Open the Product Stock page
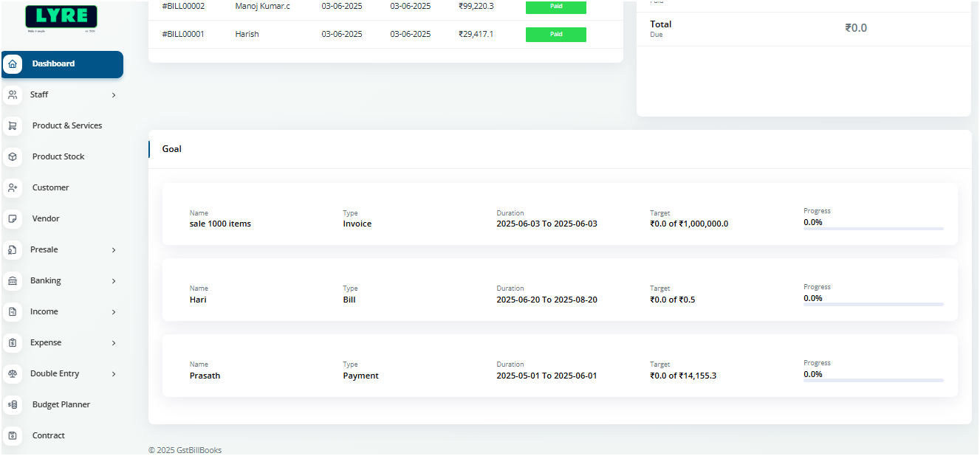Image resolution: width=980 pixels, height=456 pixels. pyautogui.click(x=58, y=157)
